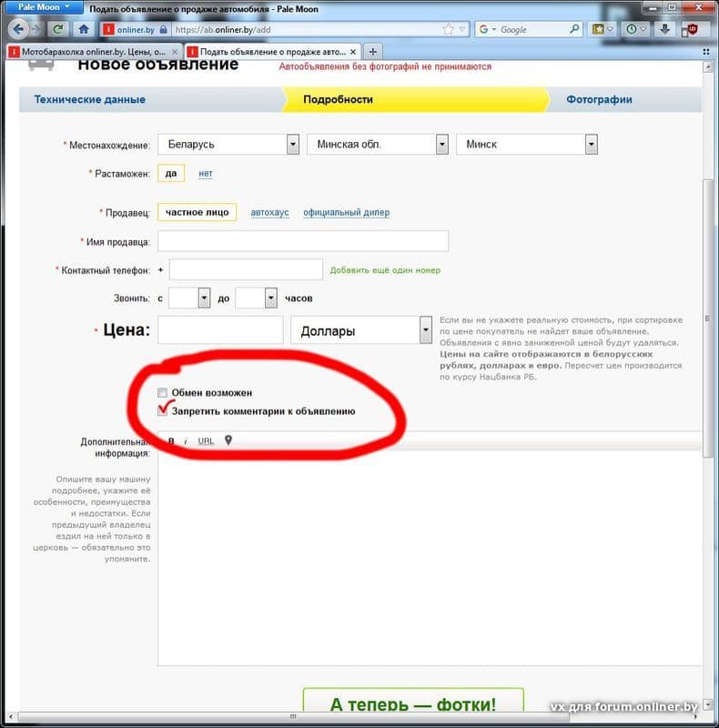The width and height of the screenshot is (719, 728).
Task: Click the italic i formatting icon
Action: [x=186, y=441]
